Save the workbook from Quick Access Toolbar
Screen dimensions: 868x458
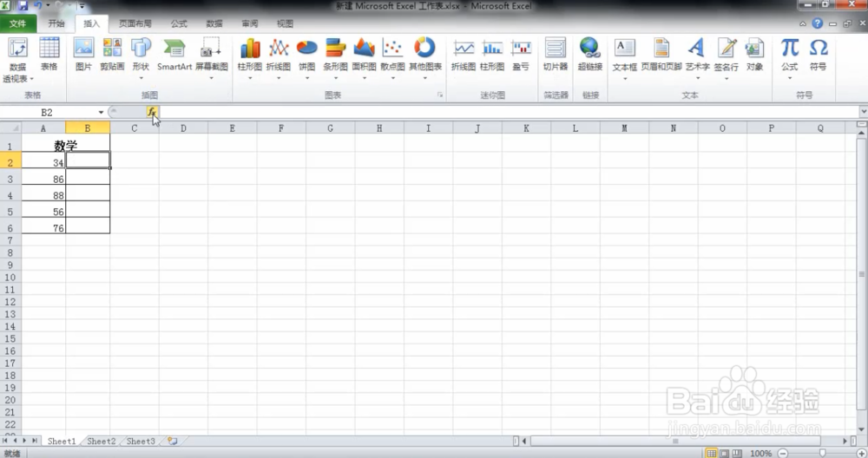23,6
